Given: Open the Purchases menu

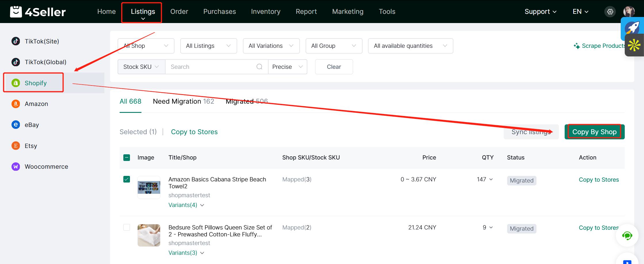Looking at the screenshot, I should click(220, 12).
